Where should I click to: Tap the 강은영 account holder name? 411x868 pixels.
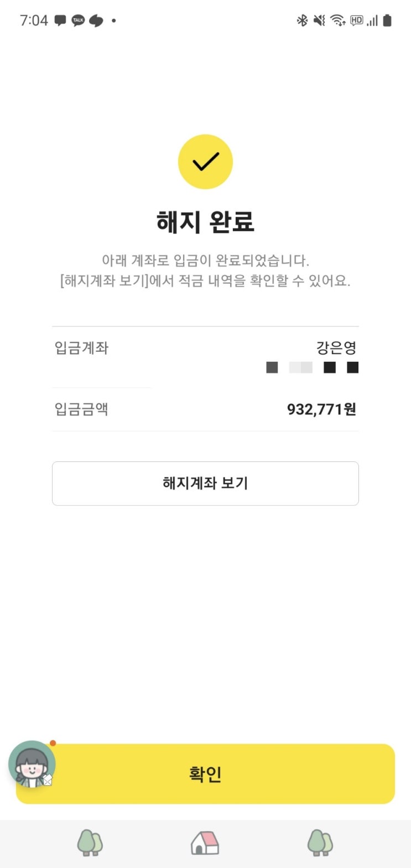(336, 348)
